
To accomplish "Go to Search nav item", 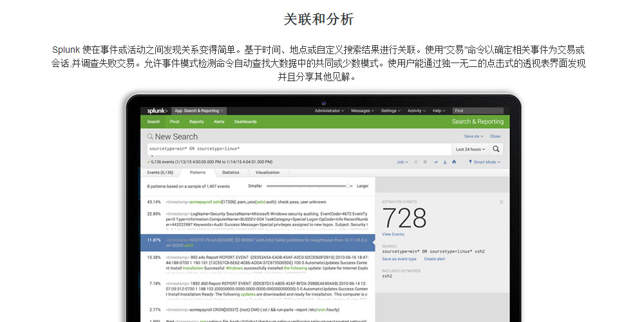I will 153,122.
